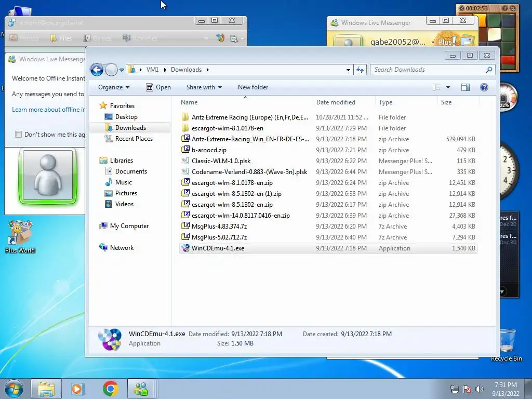Viewport: 532px width, 399px height.
Task: Sort by Type column header
Action: [406, 102]
